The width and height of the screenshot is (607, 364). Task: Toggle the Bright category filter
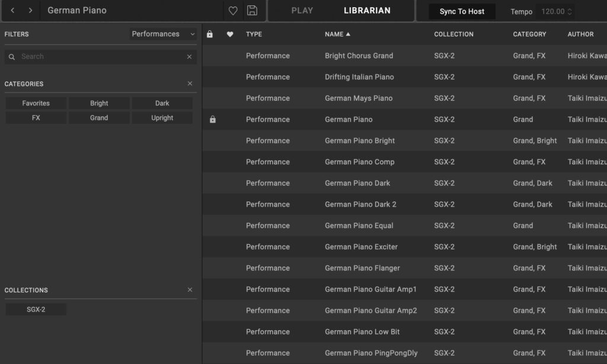(x=99, y=103)
